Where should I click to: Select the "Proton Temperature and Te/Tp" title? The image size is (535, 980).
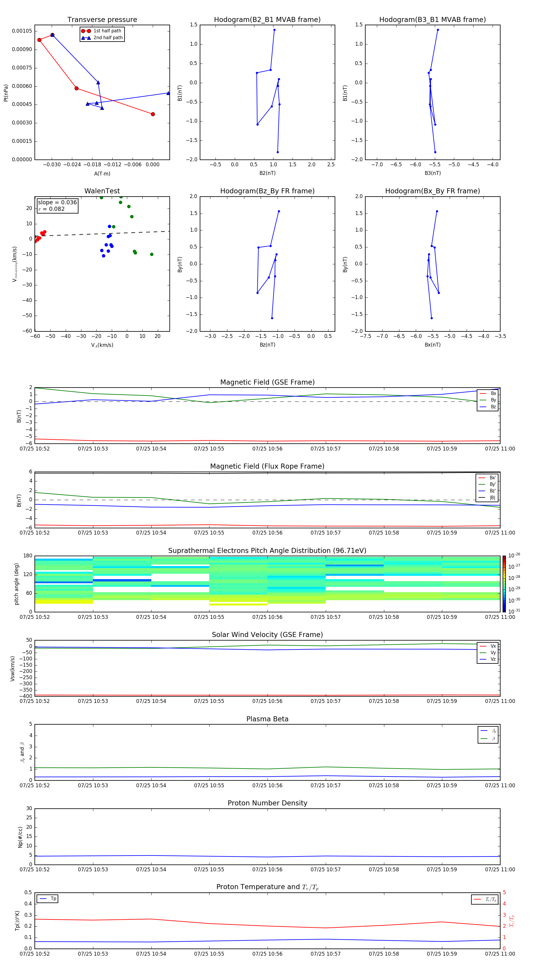coord(267,887)
